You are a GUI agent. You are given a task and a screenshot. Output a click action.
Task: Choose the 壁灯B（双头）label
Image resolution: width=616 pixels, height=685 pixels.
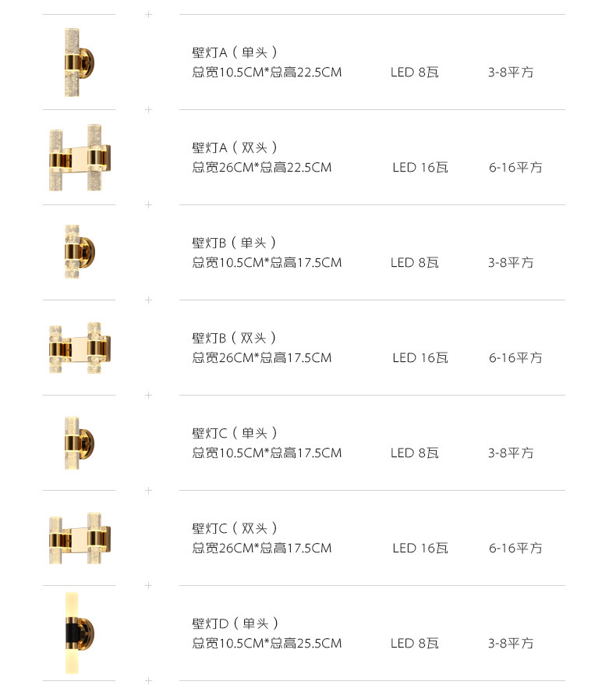235,338
